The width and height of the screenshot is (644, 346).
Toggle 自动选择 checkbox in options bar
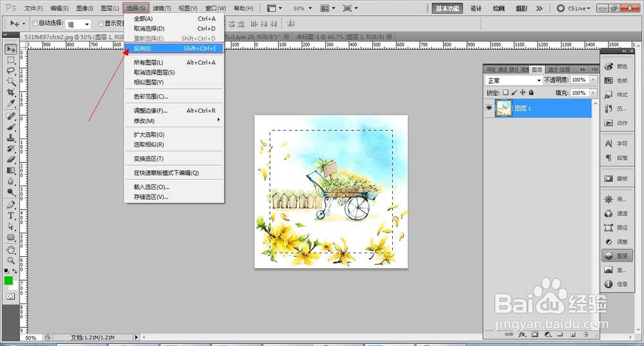click(x=35, y=23)
